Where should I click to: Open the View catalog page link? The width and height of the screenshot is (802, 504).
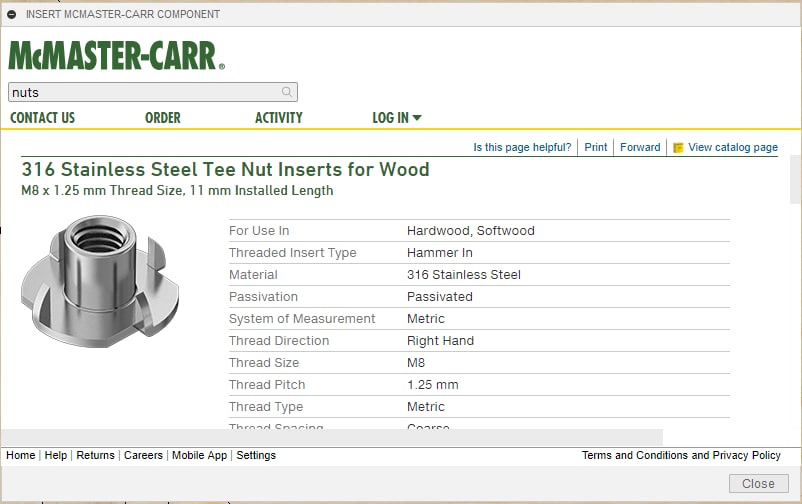click(732, 147)
